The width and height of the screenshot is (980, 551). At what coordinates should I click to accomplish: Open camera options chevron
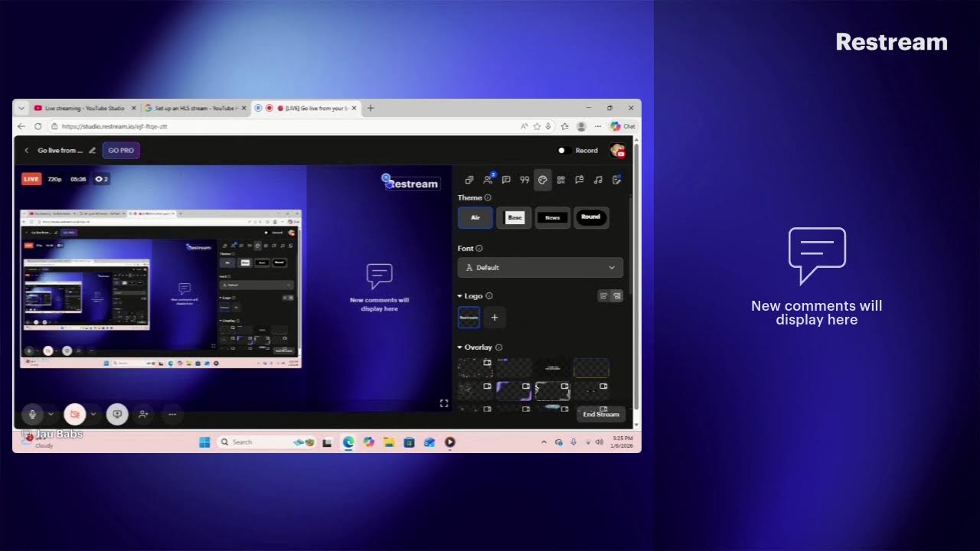tap(93, 414)
